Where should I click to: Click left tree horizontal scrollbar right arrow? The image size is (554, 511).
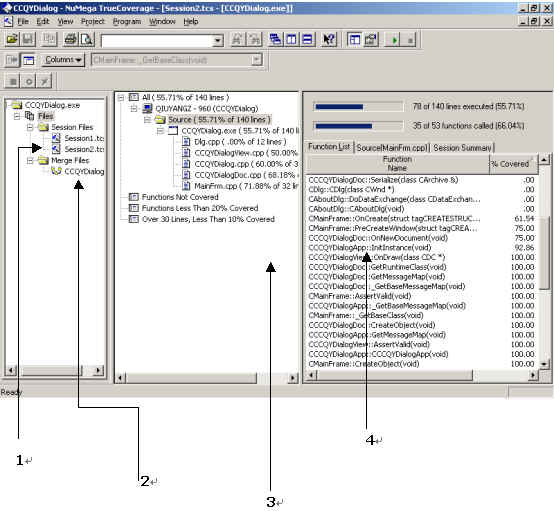coord(98,370)
